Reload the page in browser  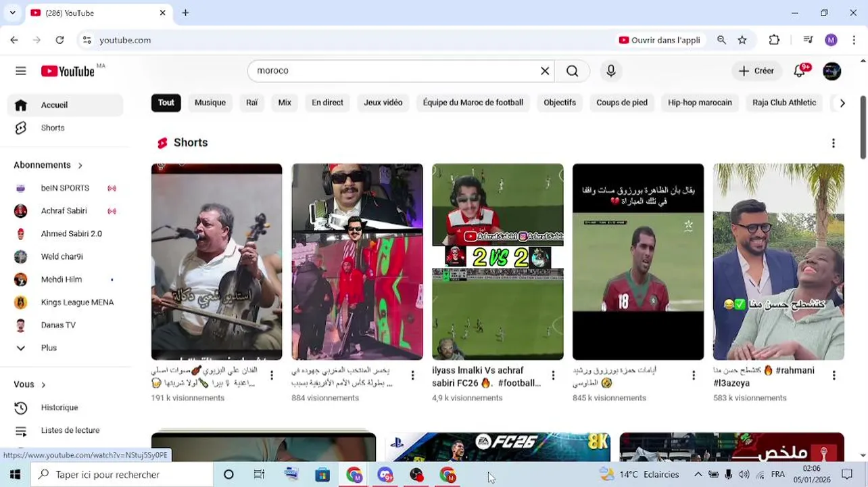pos(59,40)
